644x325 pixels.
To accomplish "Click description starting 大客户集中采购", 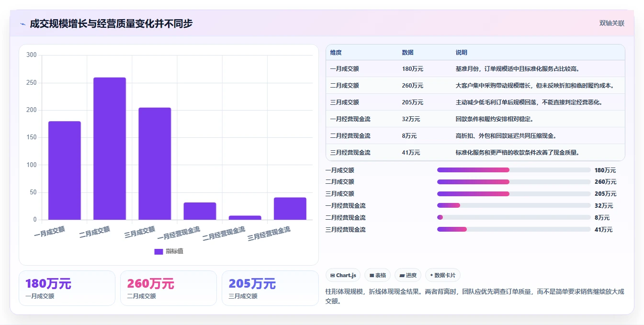I will pos(535,86).
